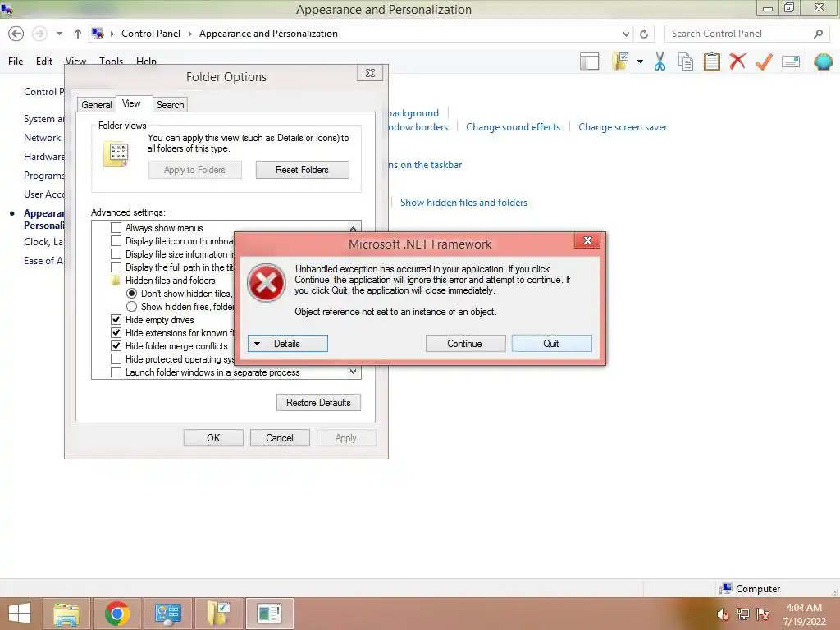This screenshot has width=840, height=630.
Task: Close the Microsoft .NET Framework dialog
Action: [587, 240]
